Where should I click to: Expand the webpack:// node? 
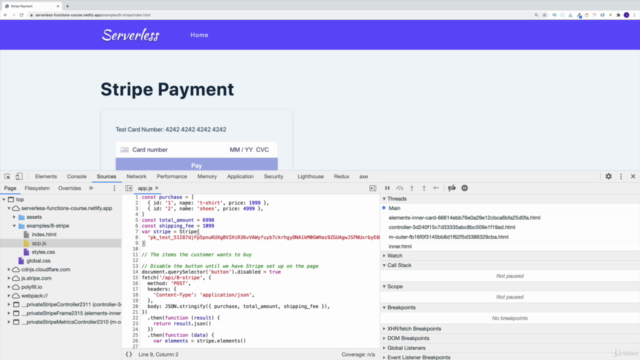point(9,296)
